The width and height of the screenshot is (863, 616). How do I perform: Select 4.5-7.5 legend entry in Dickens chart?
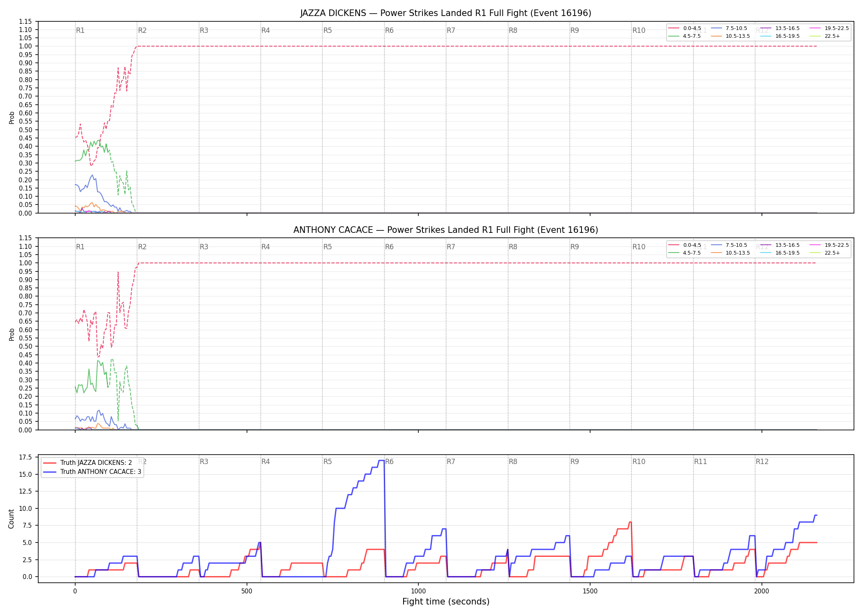tap(685, 36)
